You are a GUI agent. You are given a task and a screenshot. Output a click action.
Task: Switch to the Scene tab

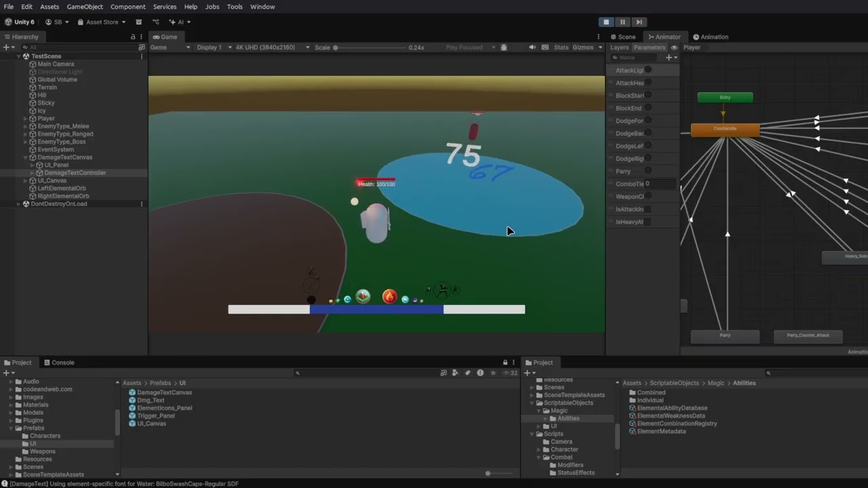click(x=623, y=37)
